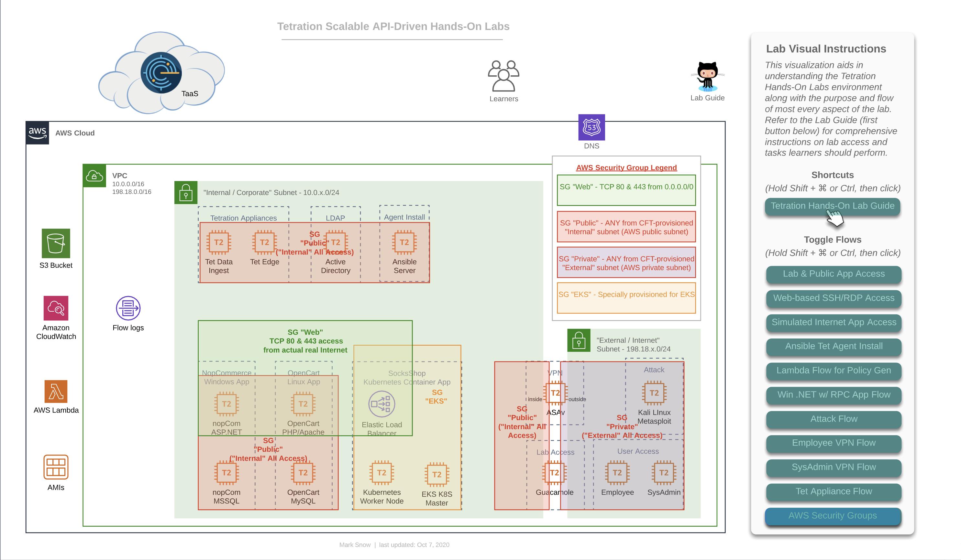Select the Tet Edge T2 instance
The width and height of the screenshot is (961, 560).
pos(264,242)
